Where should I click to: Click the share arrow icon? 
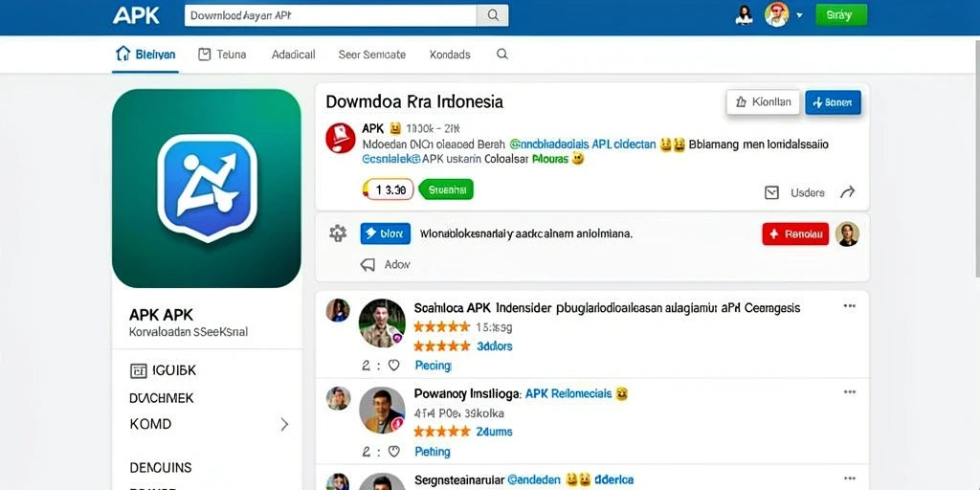click(847, 191)
